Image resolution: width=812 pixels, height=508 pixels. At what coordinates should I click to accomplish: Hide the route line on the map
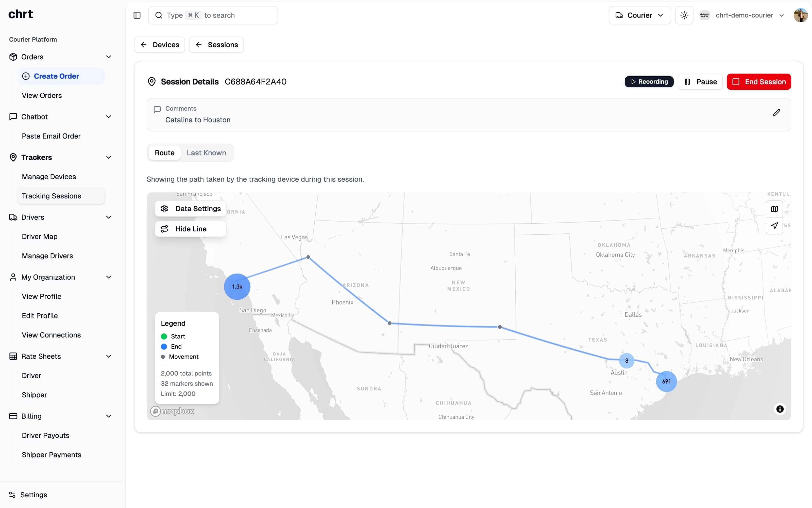coord(190,229)
